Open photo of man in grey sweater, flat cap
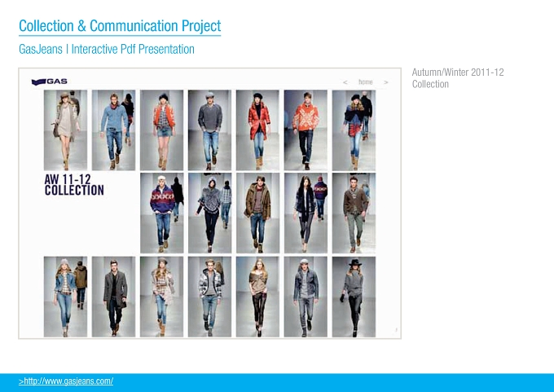This screenshot has height=392, width=554. coord(209,130)
